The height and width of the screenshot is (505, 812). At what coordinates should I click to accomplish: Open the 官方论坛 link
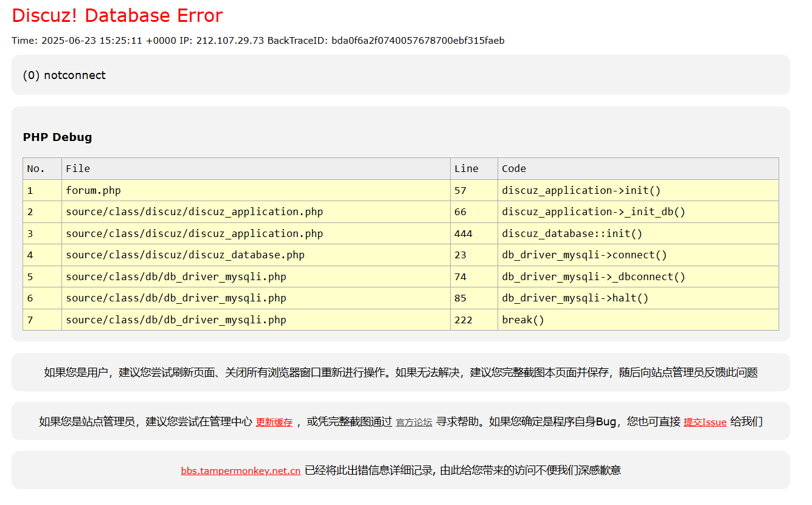pos(414,422)
